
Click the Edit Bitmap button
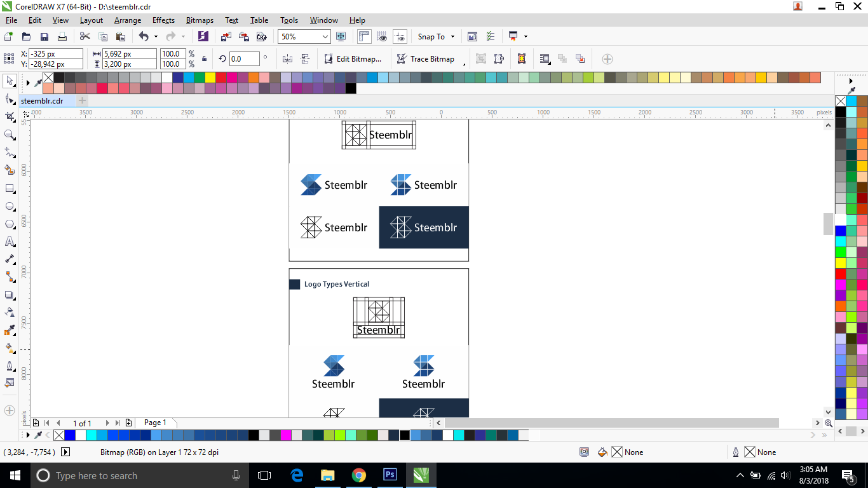(x=353, y=59)
